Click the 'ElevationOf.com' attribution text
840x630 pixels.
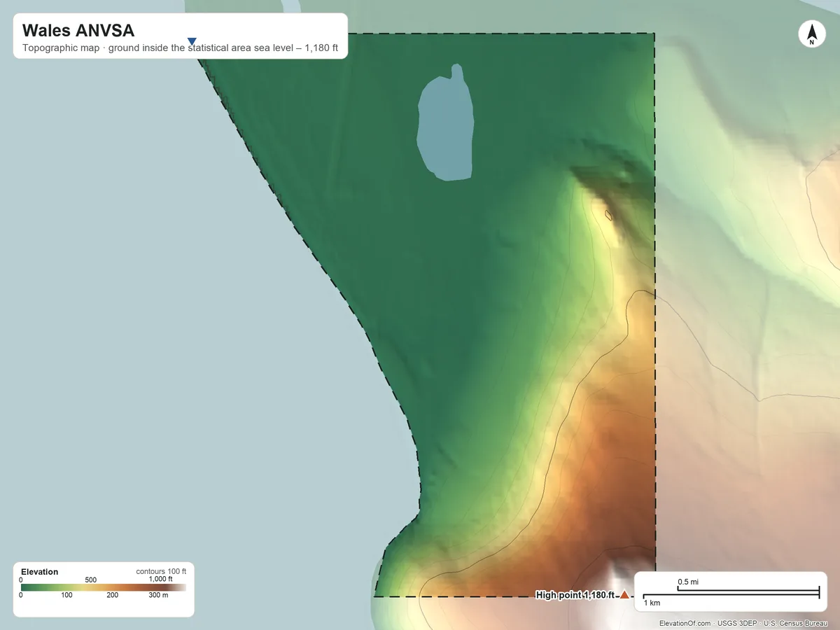point(685,623)
